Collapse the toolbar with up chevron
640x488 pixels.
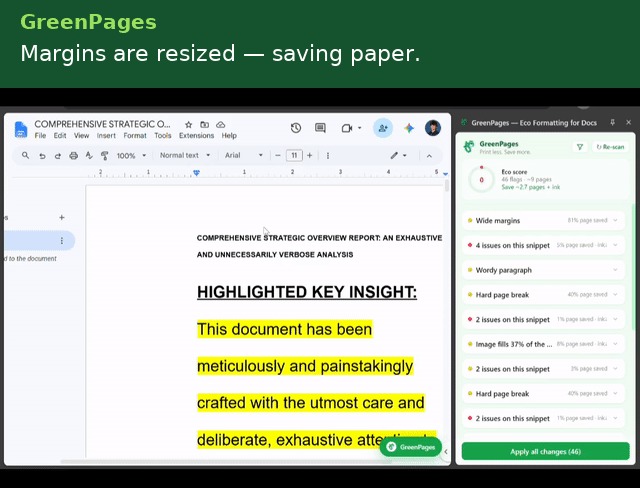pos(429,156)
